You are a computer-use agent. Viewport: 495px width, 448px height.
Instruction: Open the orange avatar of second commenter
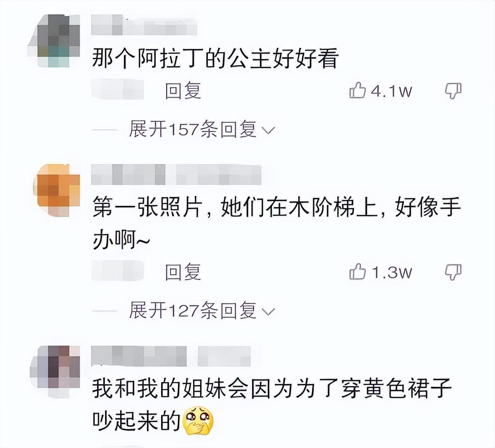[56, 190]
